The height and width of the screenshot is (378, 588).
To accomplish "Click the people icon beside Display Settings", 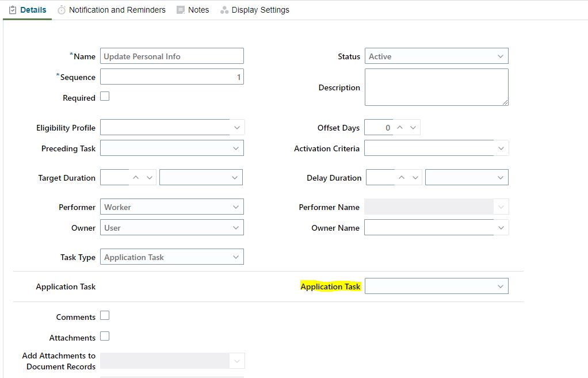I will point(224,10).
